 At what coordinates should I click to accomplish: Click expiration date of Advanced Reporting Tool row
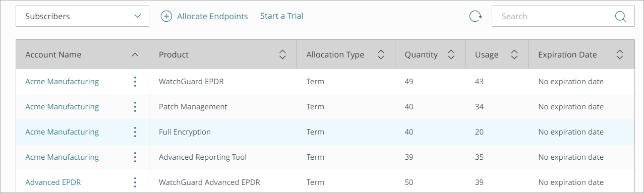tap(571, 157)
